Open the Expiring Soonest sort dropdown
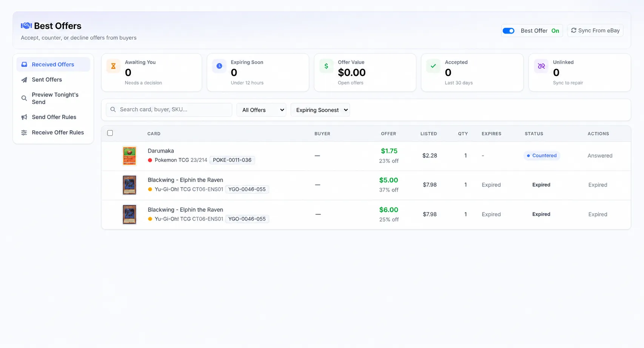Viewport: 644px width, 348px height. pos(320,110)
